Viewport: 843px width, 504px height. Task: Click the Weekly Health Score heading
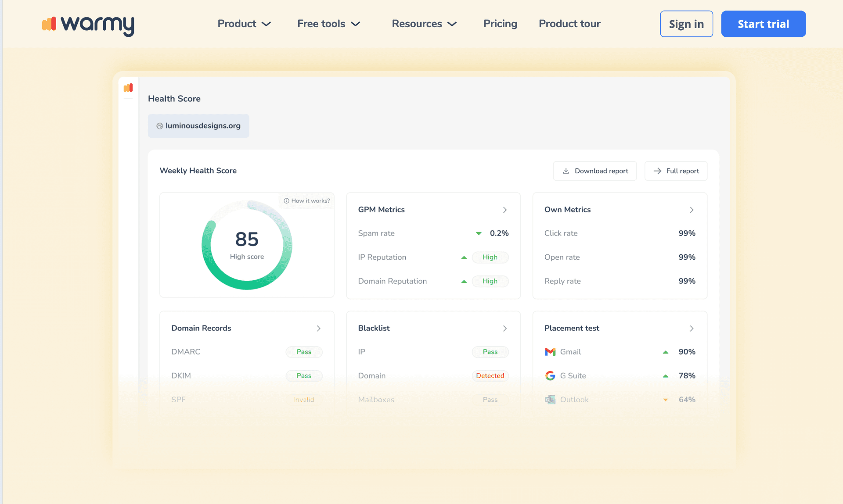pos(198,171)
